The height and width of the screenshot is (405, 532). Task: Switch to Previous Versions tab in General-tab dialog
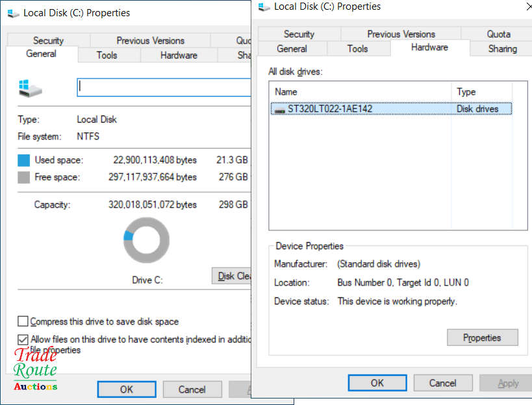pos(151,40)
